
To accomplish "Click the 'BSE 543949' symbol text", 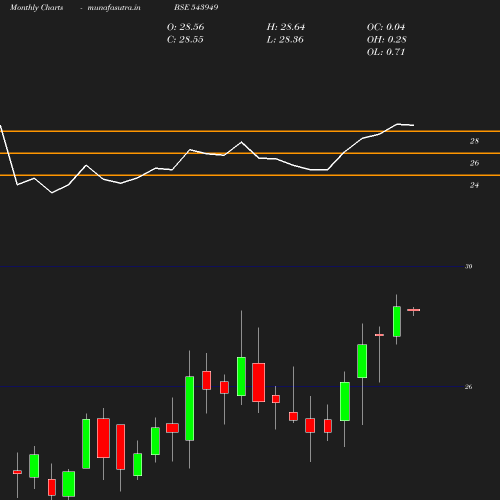I will pyautogui.click(x=196, y=7).
